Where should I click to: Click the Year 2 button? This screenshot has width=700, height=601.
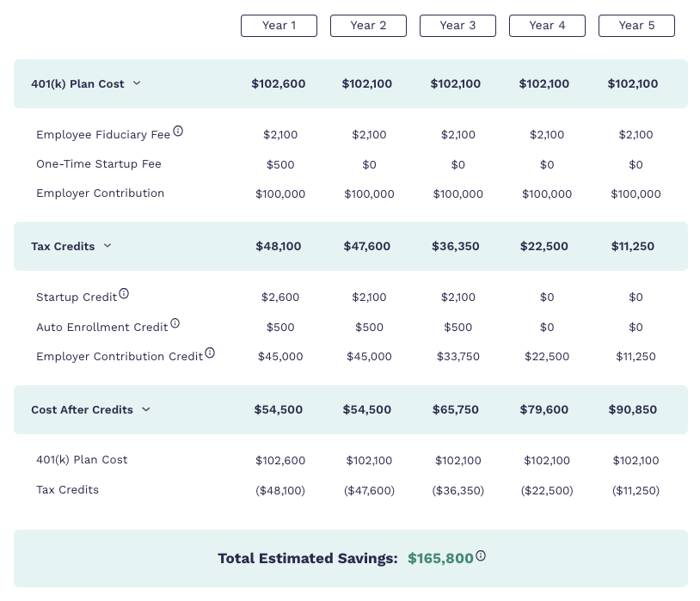pyautogui.click(x=368, y=25)
